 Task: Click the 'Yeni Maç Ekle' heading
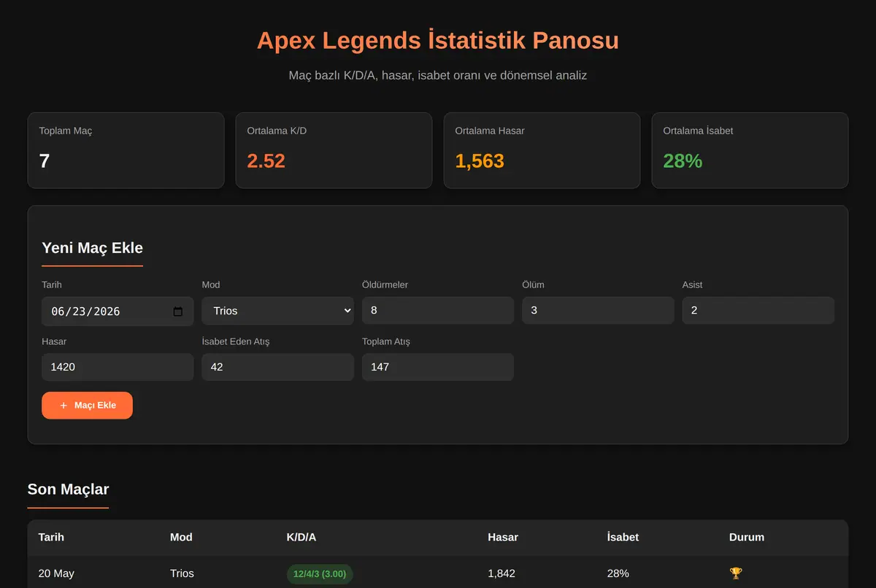pyautogui.click(x=92, y=247)
